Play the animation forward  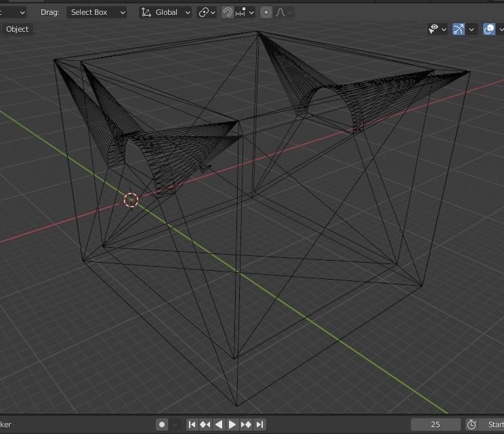tap(232, 425)
